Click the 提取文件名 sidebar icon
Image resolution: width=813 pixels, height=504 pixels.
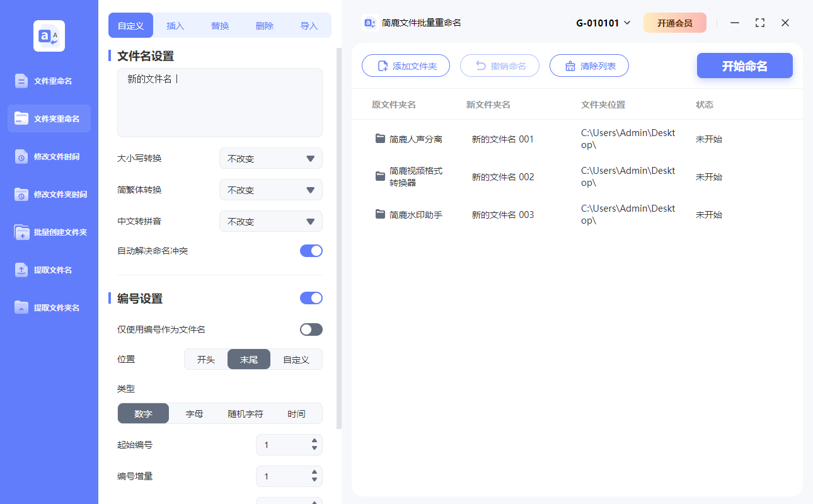[x=21, y=270]
